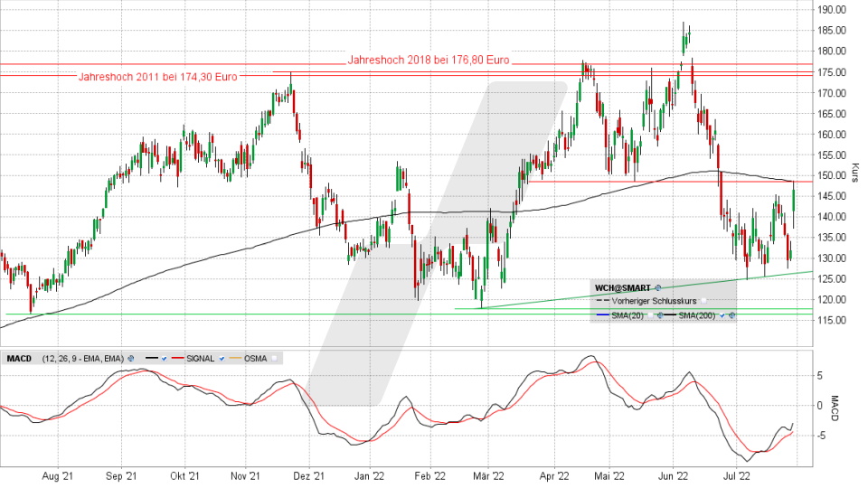This screenshot has height=488, width=868.
Task: Click the Mär '22 axis label
Action: coord(488,476)
